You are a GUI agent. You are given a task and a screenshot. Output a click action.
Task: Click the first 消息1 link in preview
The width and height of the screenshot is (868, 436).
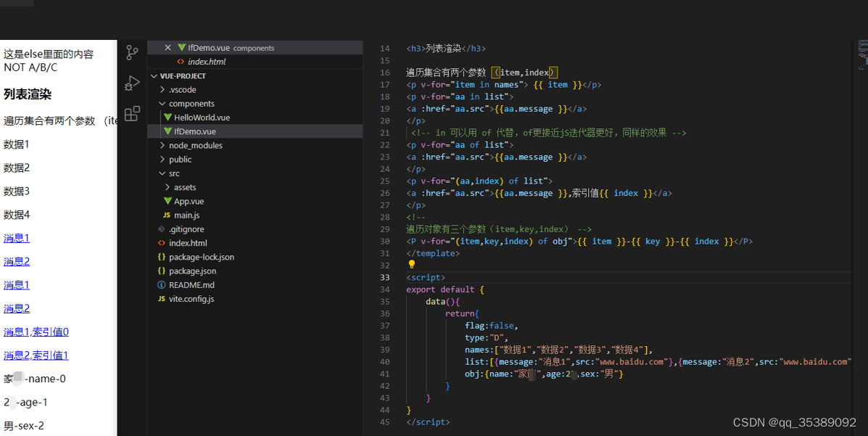pyautogui.click(x=17, y=238)
